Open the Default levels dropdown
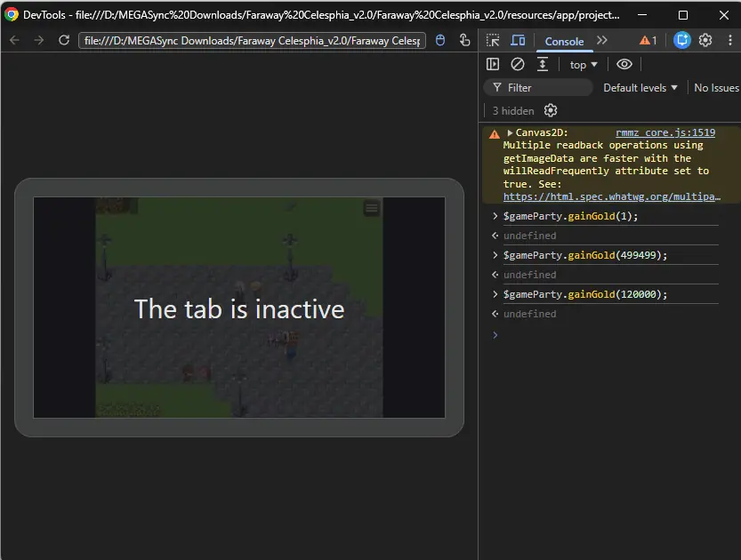 [640, 88]
